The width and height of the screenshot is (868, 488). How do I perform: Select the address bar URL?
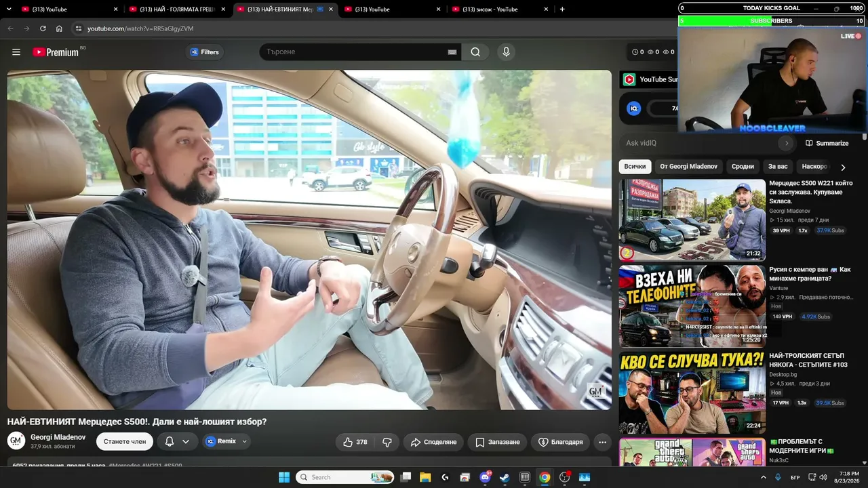coord(140,28)
